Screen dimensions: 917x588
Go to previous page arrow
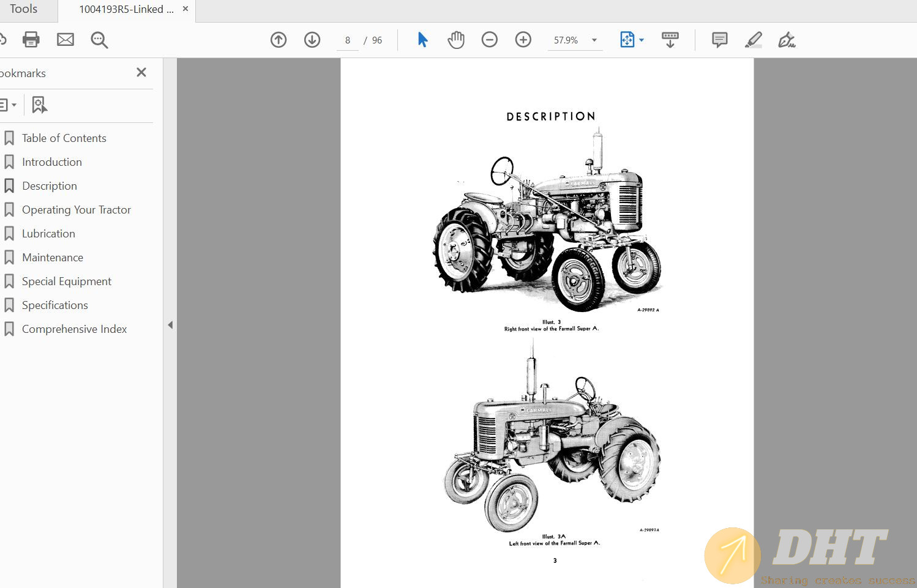click(x=279, y=40)
